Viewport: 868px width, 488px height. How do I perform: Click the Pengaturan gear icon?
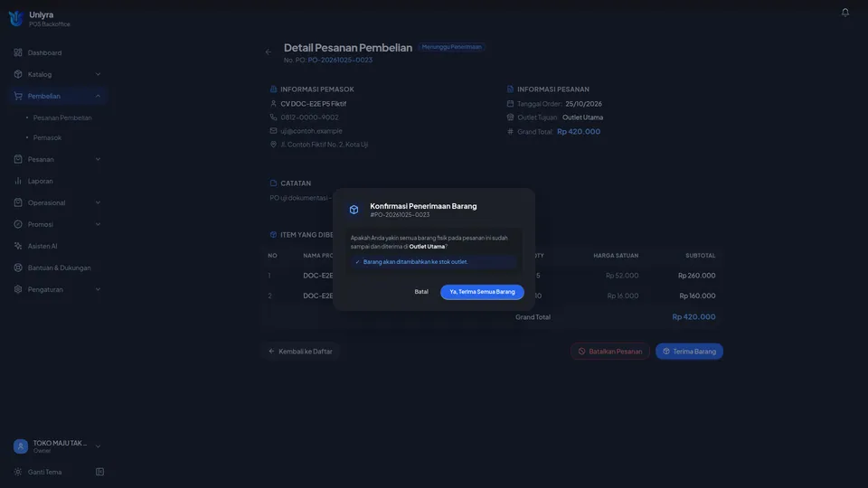point(18,289)
